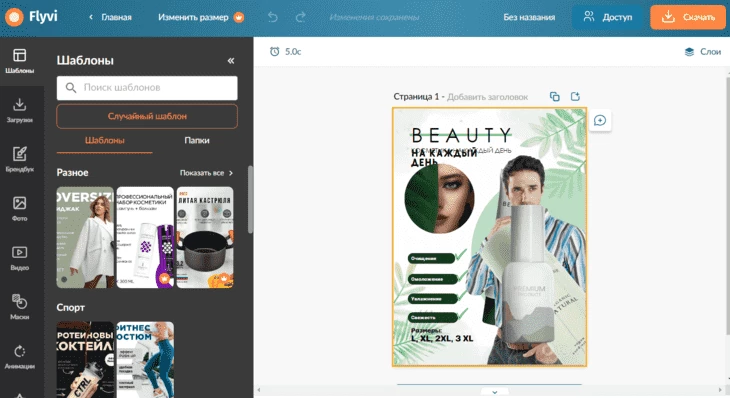Click the canvas vertical scrollbar
The image size is (730, 398).
point(727,206)
